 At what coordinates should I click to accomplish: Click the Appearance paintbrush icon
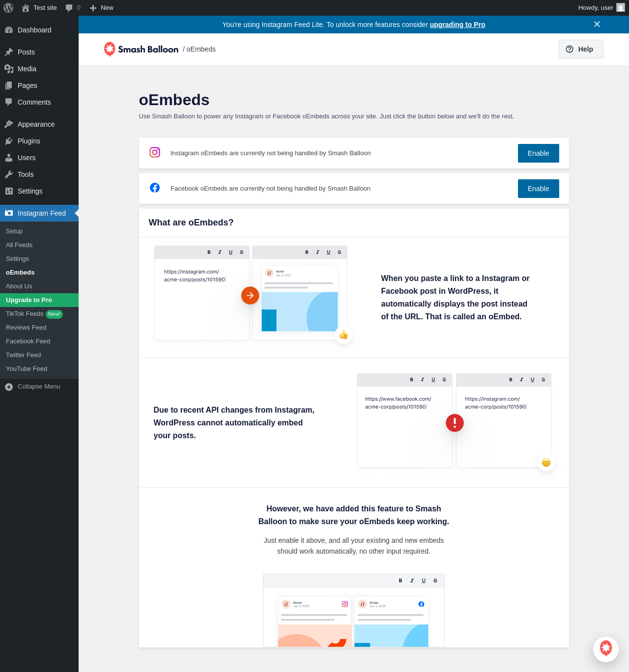[x=9, y=124]
